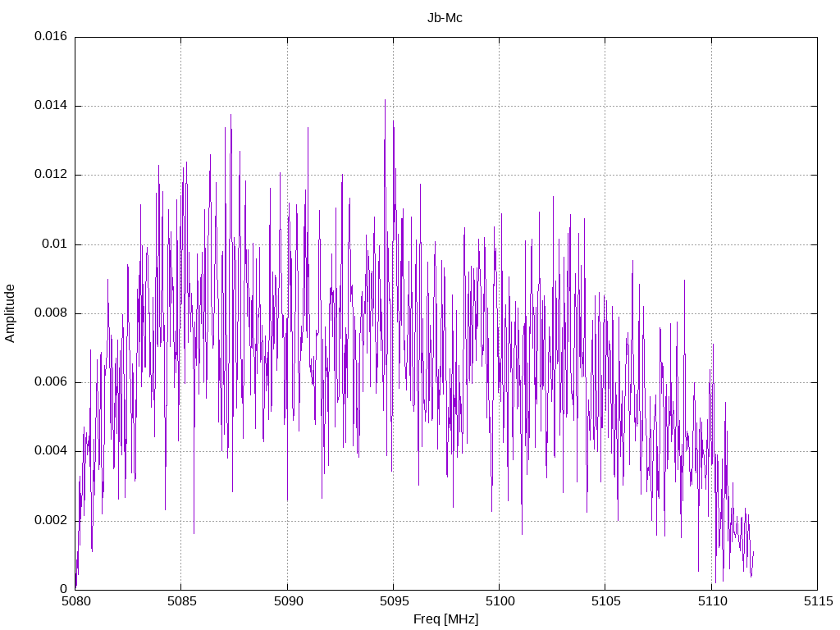840x630 pixels.
Task: Click the 5105 x-axis tick label
Action: coord(606,601)
